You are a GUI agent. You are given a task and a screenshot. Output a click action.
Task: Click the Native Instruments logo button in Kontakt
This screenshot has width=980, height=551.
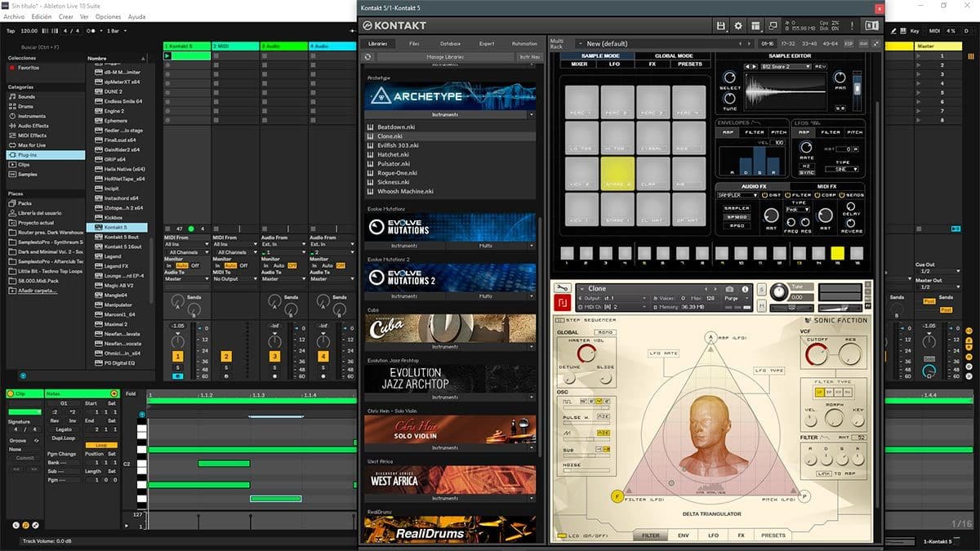coord(871,26)
